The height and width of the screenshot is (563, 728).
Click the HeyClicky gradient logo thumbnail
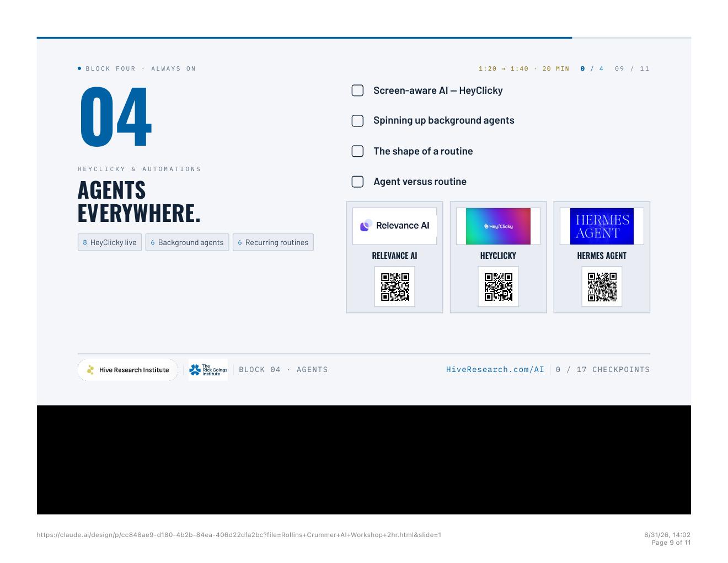[498, 226]
